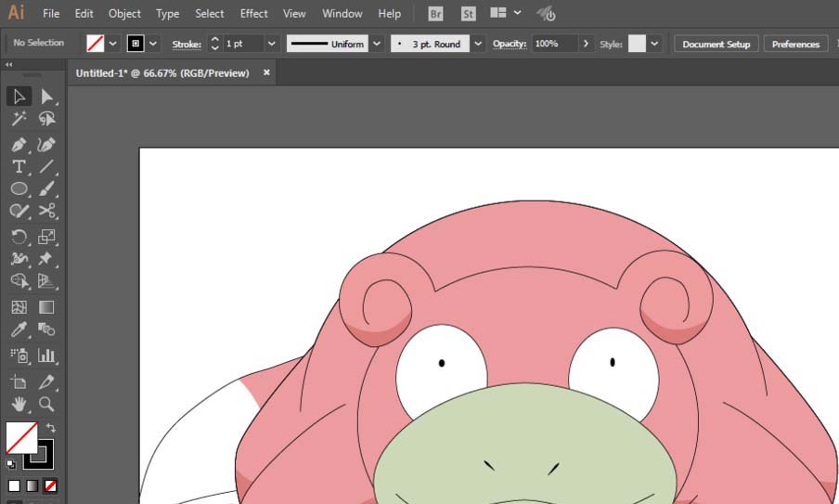Image resolution: width=839 pixels, height=504 pixels.
Task: Select the Magic Wand tool
Action: 19,120
